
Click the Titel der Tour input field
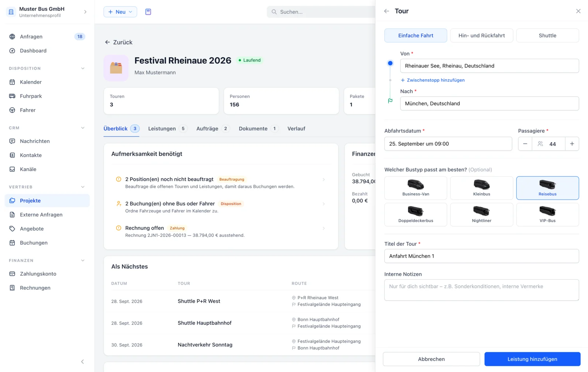[481, 256]
